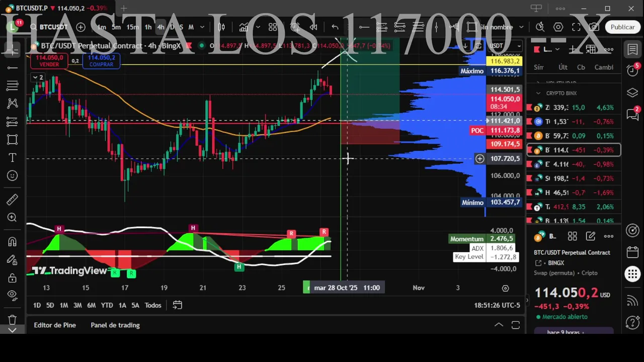Select the watchlist row priced 339,3
Image resolution: width=644 pixels, height=362 pixels.
[x=574, y=108]
